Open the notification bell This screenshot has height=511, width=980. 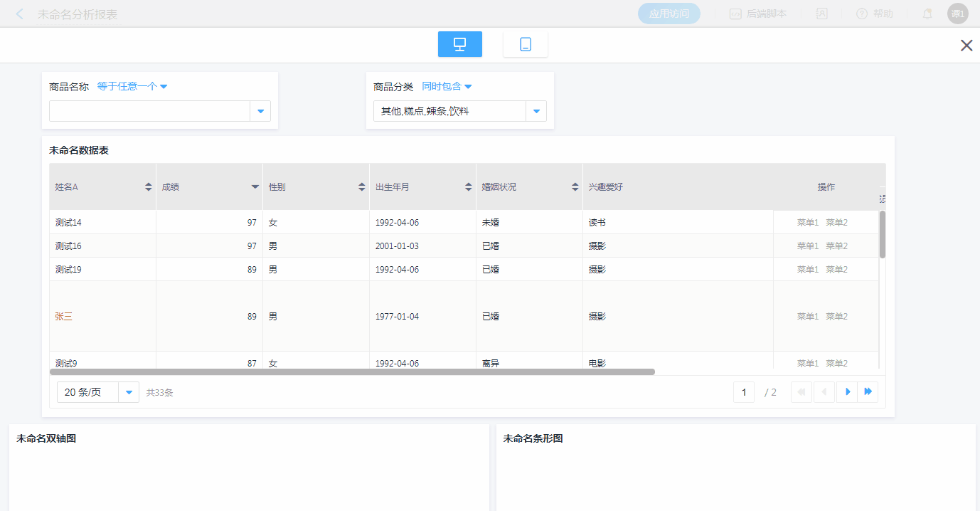[927, 14]
